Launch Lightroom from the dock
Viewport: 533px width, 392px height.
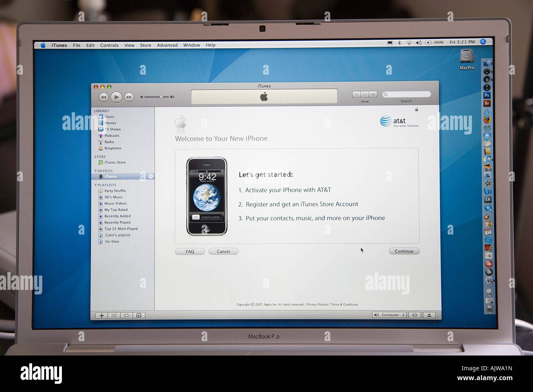tap(487, 199)
